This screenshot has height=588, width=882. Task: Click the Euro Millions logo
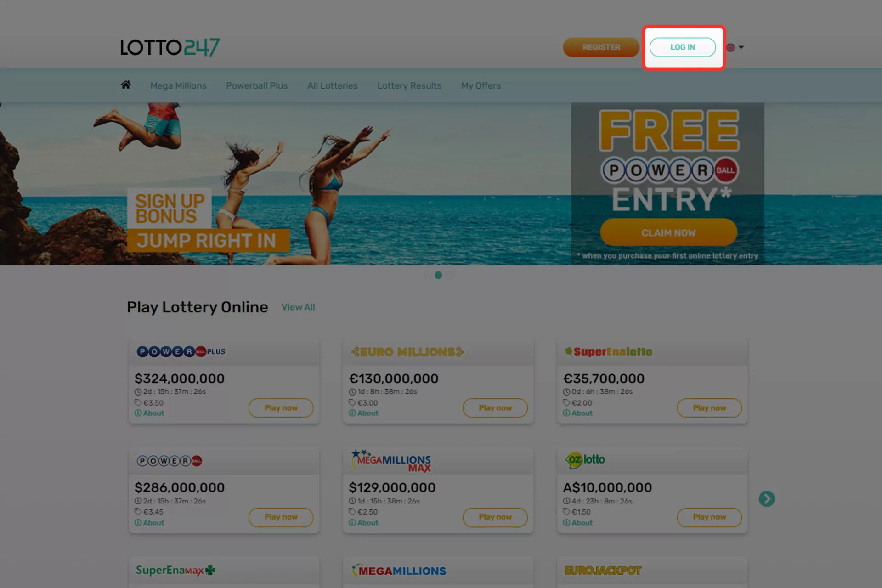coord(407,352)
